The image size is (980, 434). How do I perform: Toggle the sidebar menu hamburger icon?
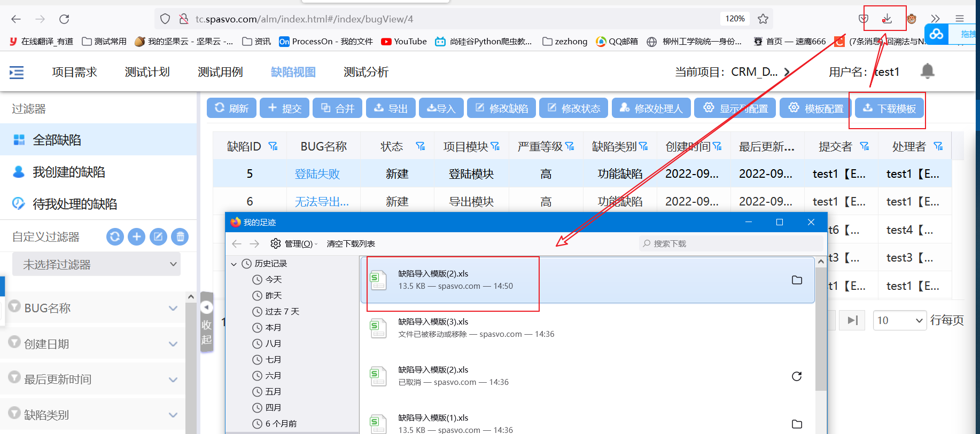point(17,72)
